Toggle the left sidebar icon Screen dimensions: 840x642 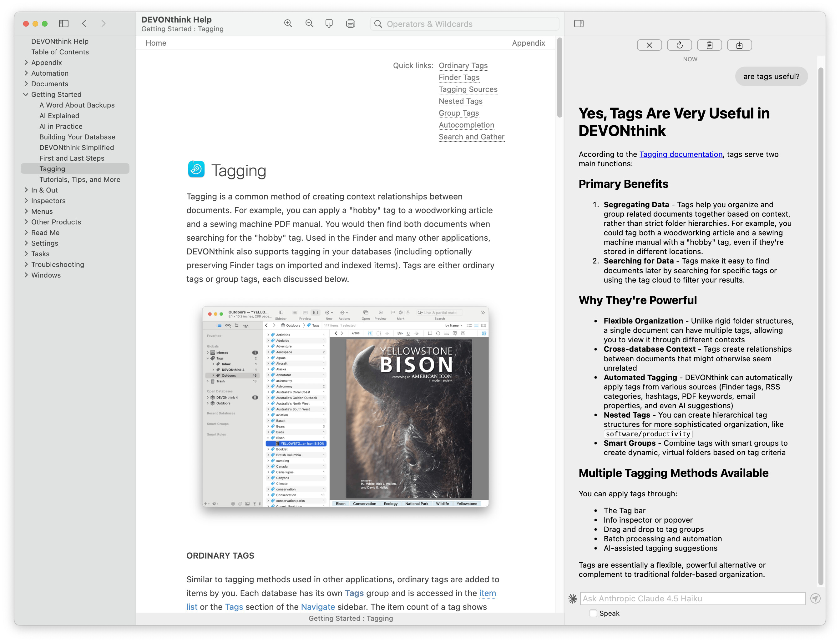coord(63,24)
